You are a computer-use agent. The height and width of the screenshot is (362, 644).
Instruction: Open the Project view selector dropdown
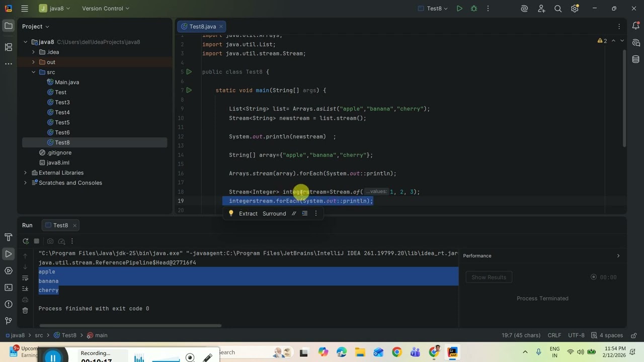pos(36,26)
